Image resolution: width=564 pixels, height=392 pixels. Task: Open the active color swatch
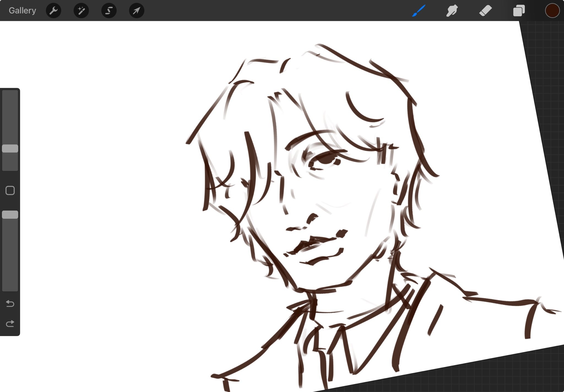(552, 11)
